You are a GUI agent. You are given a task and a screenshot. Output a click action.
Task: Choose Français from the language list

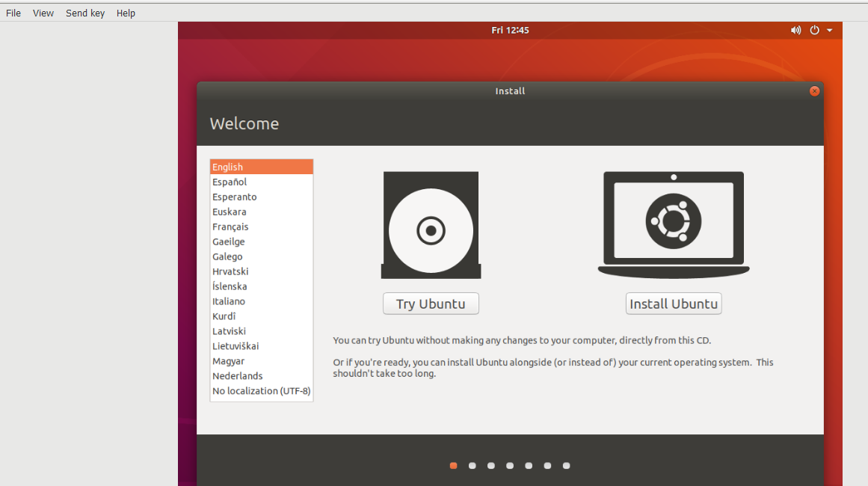coord(230,227)
